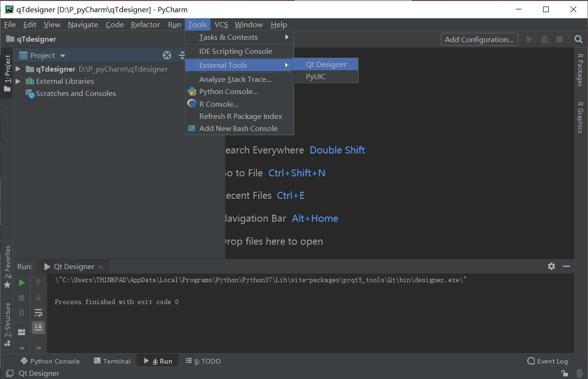Expand the qTdesigner project tree node
This screenshot has width=588, height=379.
tap(18, 69)
